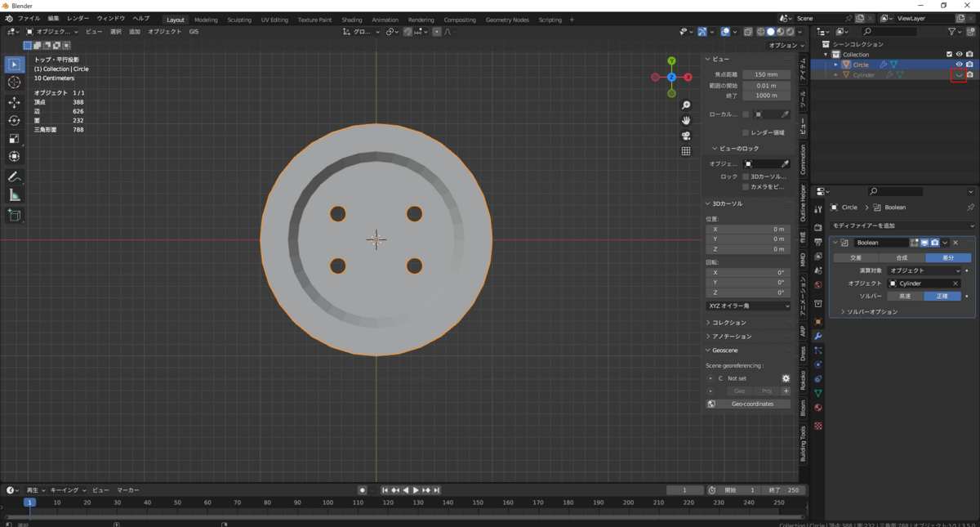Switch to the UV Editing workspace
This screenshot has height=527, width=980.
click(274, 20)
